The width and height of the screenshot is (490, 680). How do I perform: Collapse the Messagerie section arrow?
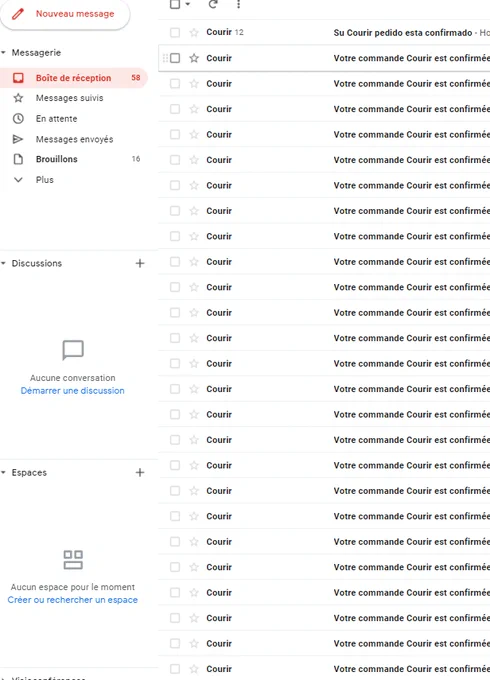(x=3, y=52)
